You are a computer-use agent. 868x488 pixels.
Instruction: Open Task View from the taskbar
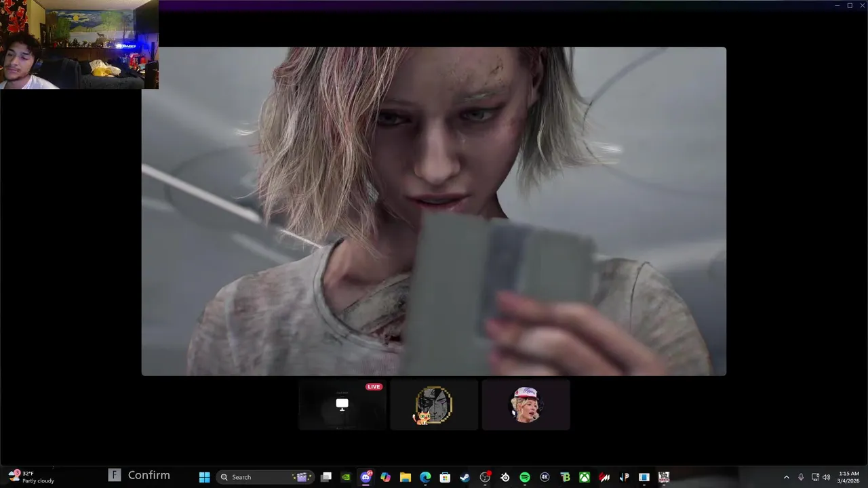click(326, 477)
